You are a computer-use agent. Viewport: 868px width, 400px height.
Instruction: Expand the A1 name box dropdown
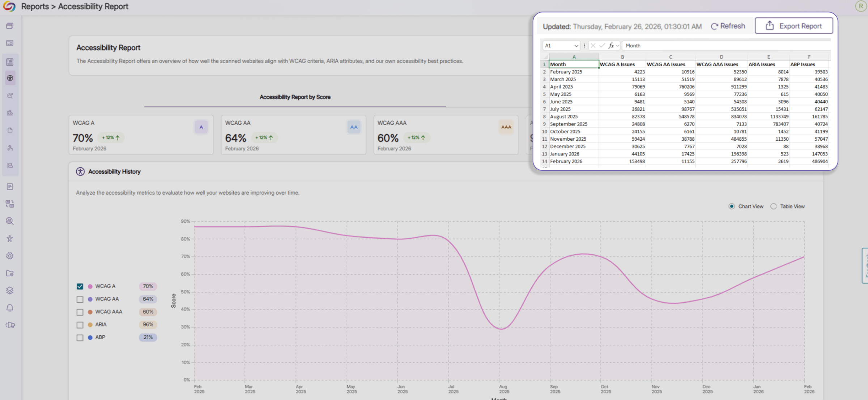[x=576, y=46]
